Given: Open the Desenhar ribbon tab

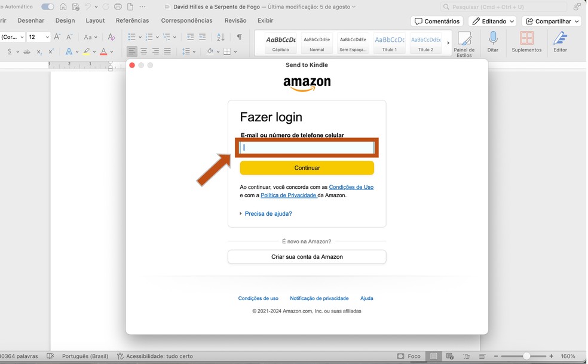Looking at the screenshot, I should pos(30,21).
